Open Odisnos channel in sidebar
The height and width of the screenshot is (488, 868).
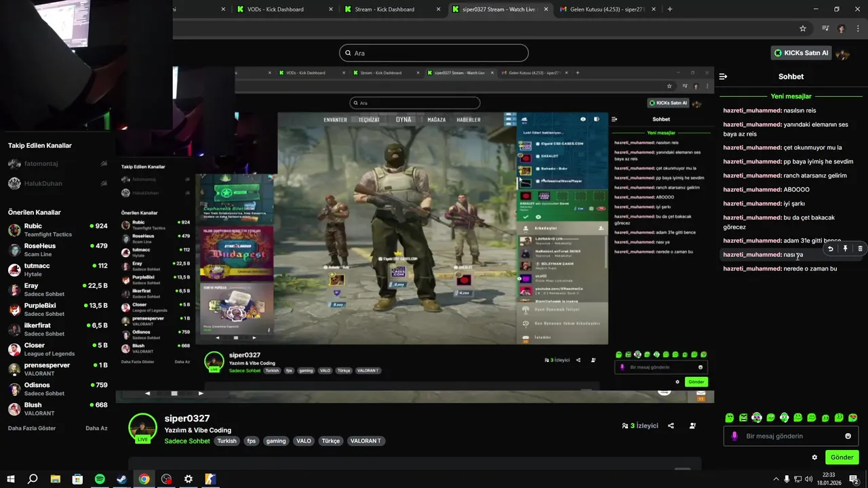(x=58, y=389)
